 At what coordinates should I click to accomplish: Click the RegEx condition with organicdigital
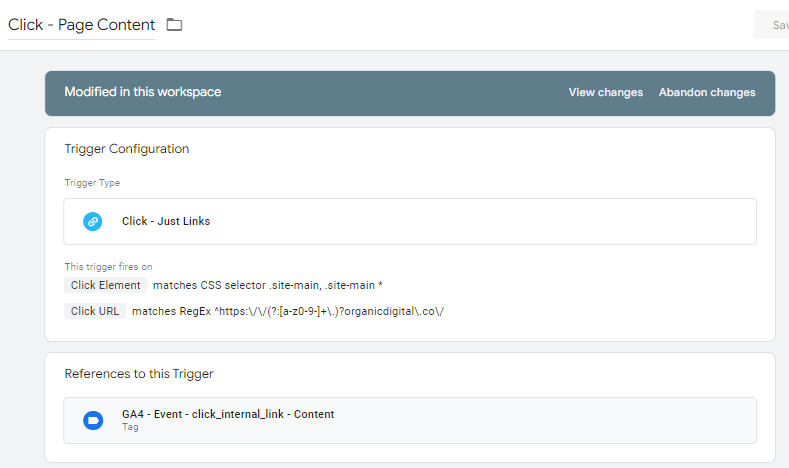point(288,311)
